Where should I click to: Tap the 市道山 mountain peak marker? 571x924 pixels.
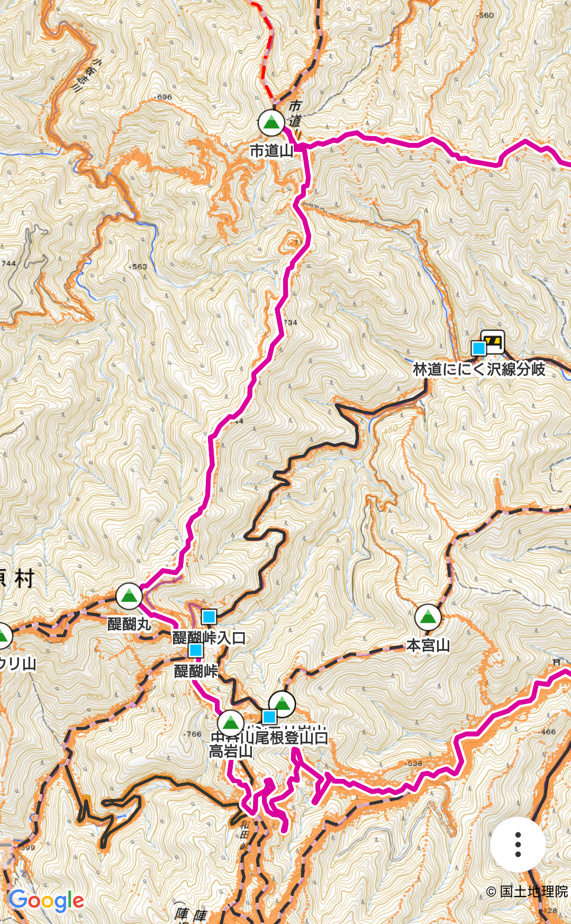coord(271,123)
